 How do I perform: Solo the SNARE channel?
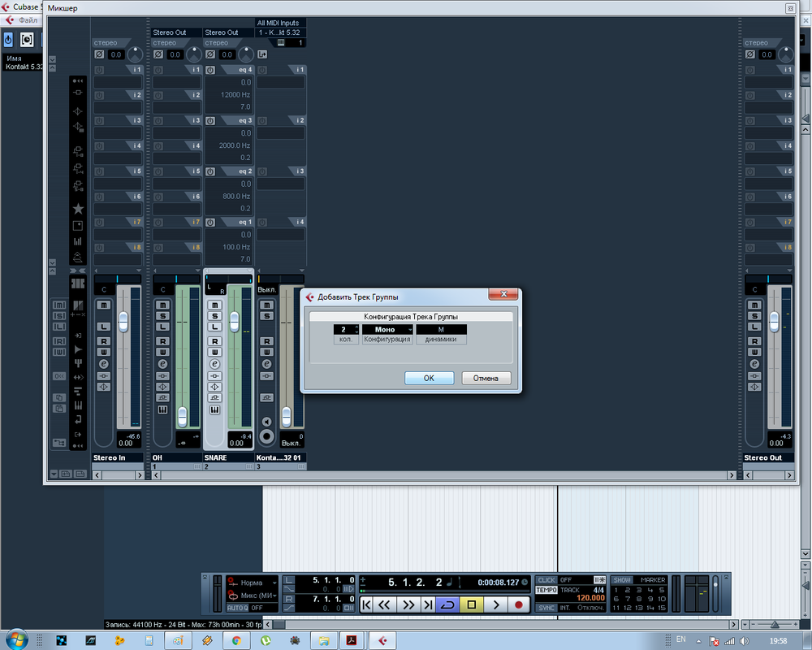coord(215,316)
